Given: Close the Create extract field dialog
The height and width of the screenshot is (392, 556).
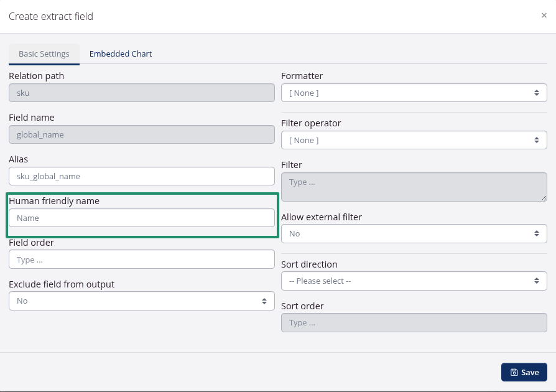Looking at the screenshot, I should click(544, 16).
